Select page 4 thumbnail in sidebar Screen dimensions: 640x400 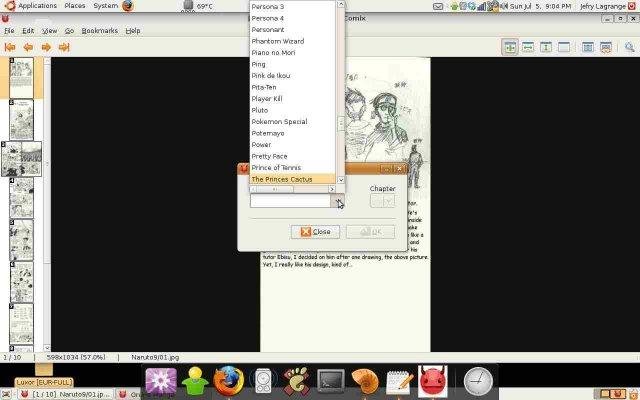coord(21,198)
